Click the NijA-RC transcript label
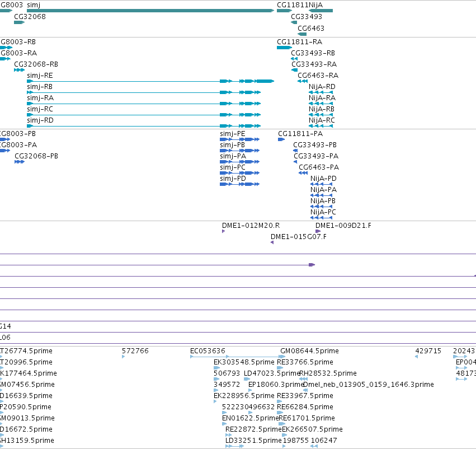Screen dimensions: 476x449 (x=322, y=120)
